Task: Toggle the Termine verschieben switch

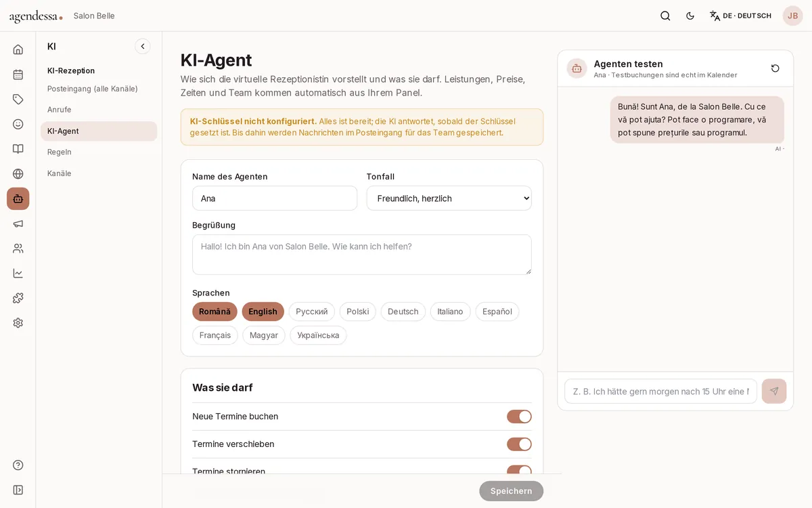Action: click(519, 444)
